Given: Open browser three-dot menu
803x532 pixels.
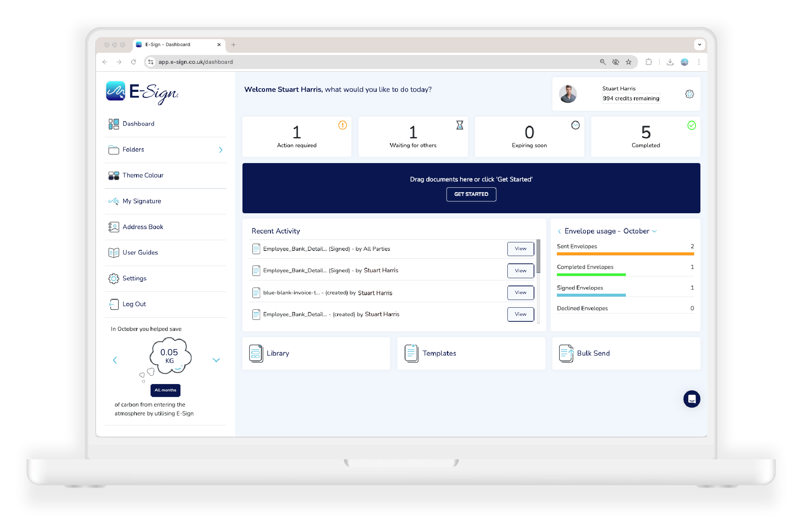Looking at the screenshot, I should [x=699, y=62].
